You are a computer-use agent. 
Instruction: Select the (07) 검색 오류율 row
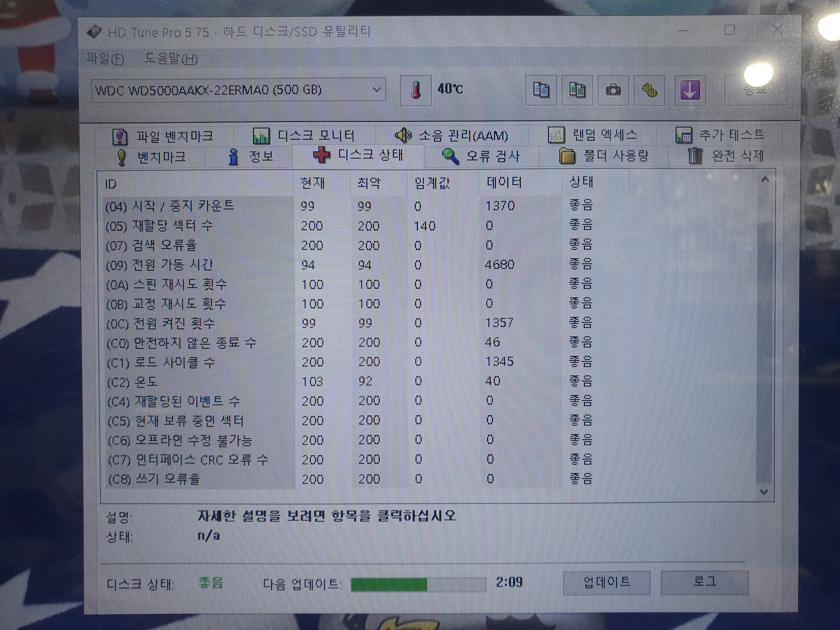429,245
